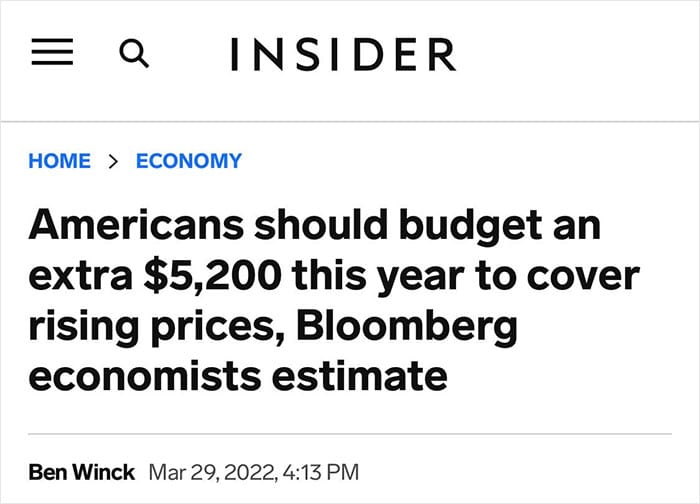Click the 4:13 PM timestamp
700x504 pixels.
(x=321, y=473)
